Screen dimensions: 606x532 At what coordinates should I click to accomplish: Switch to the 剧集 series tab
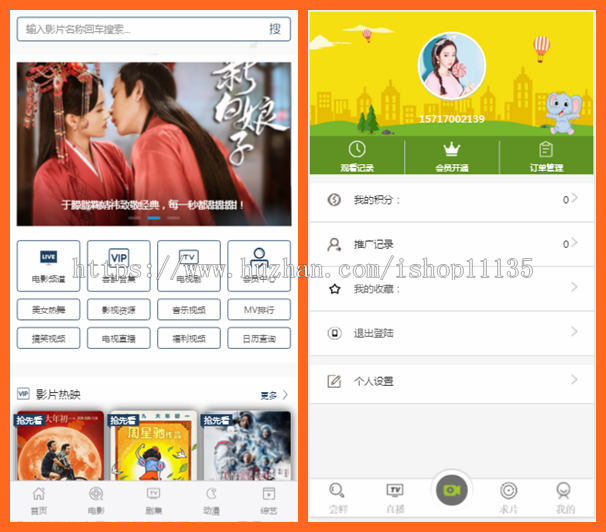(153, 501)
